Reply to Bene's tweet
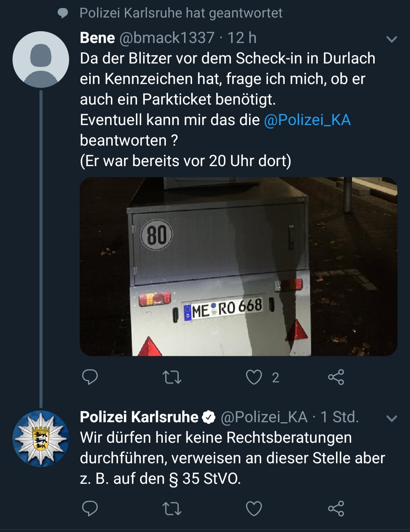 [x=90, y=377]
